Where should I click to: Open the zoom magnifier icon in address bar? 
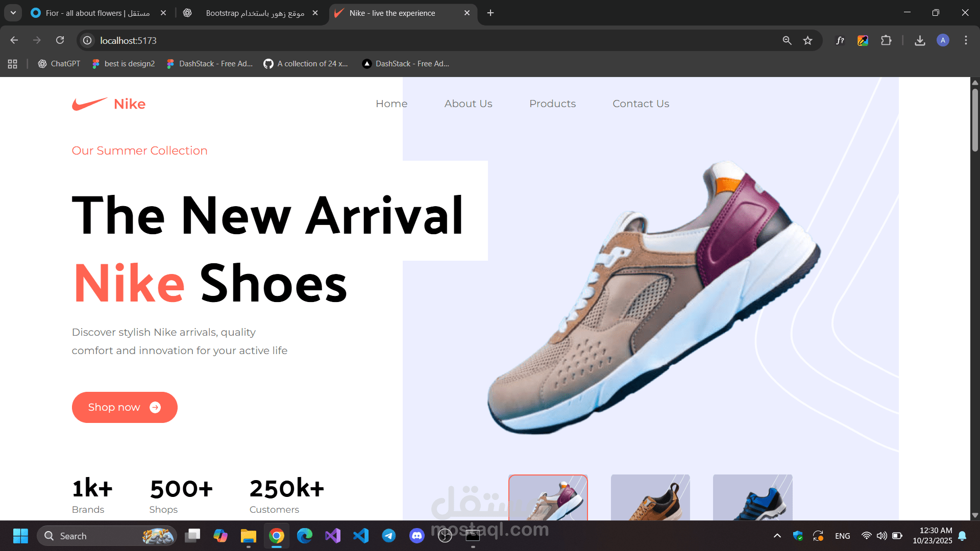pyautogui.click(x=787, y=40)
